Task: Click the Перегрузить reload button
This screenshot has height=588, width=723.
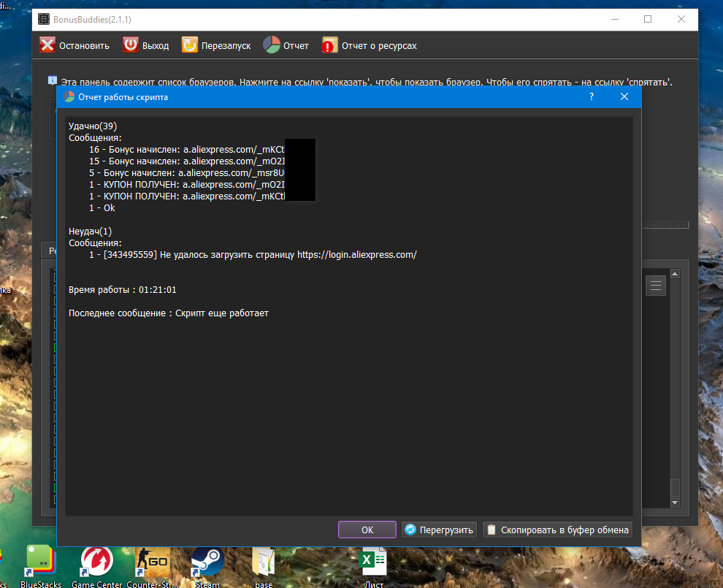Action: [439, 530]
